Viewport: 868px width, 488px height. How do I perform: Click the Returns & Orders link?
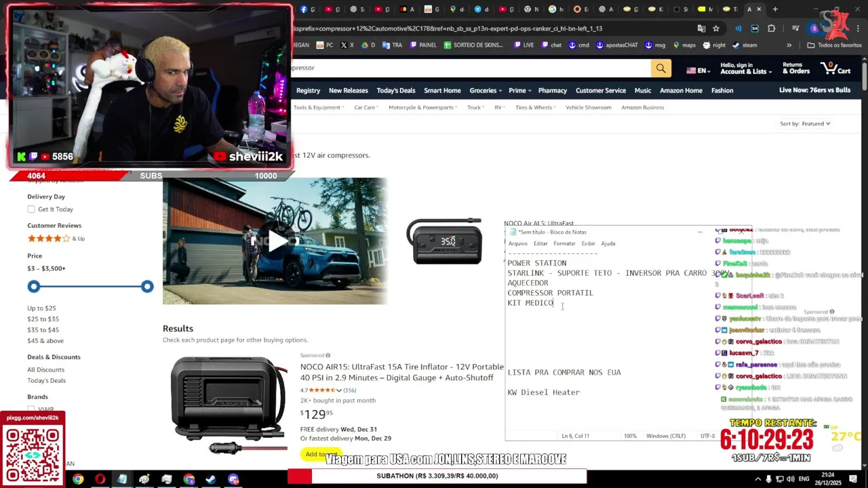796,68
